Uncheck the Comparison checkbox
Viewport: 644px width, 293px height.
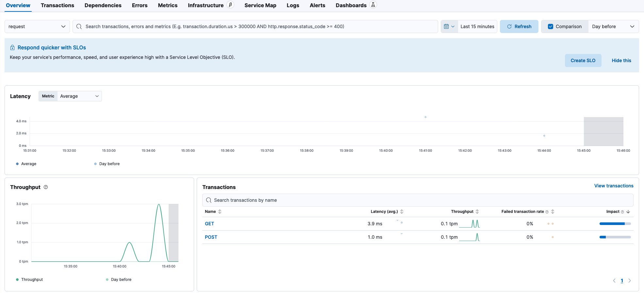[551, 26]
